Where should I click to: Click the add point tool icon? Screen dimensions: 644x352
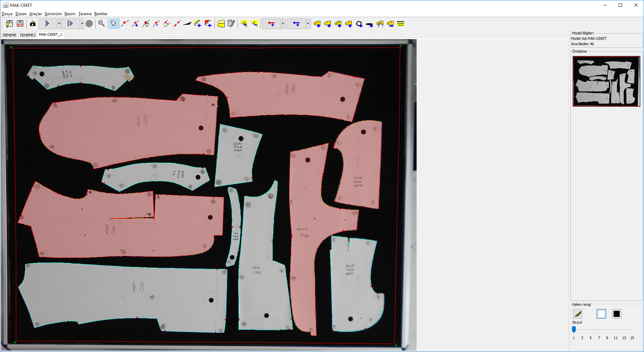(x=135, y=24)
